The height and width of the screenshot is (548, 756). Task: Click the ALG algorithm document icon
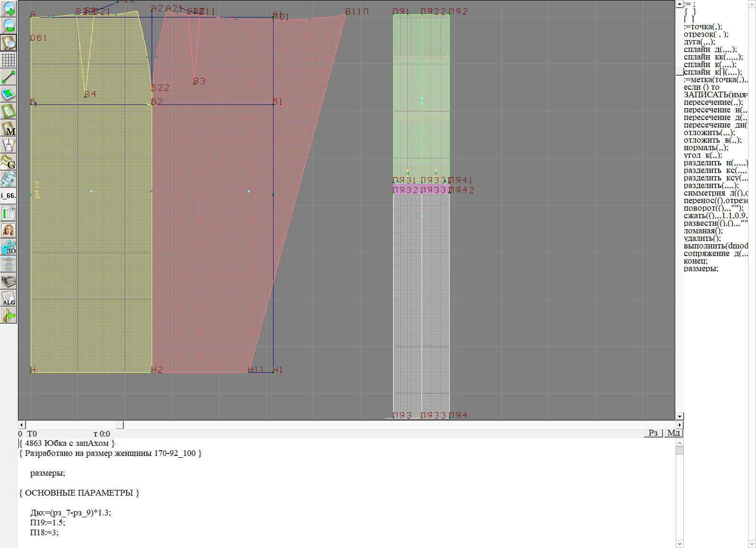pyautogui.click(x=9, y=298)
